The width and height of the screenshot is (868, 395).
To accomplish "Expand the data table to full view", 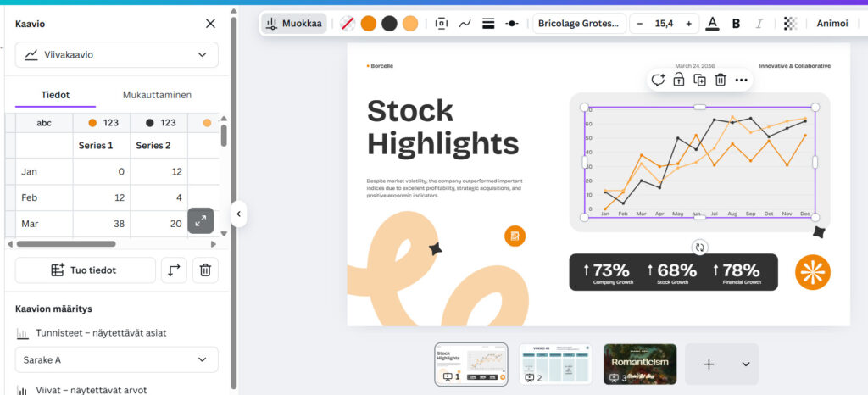I will [x=200, y=220].
